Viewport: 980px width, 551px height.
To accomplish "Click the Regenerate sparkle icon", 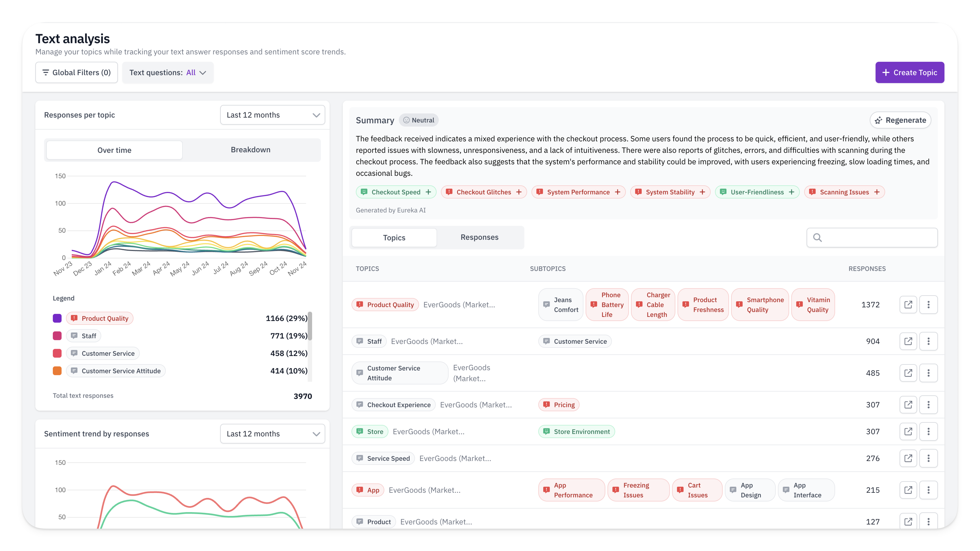I will click(x=878, y=120).
